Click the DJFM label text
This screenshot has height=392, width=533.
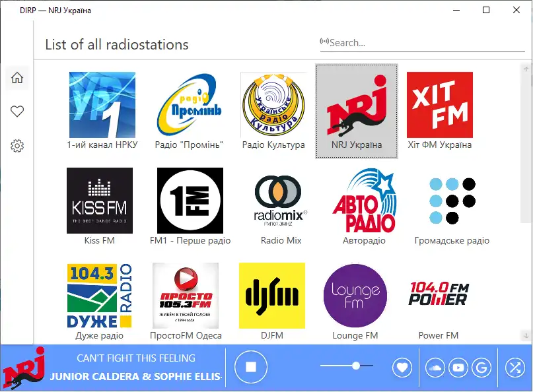tap(272, 336)
